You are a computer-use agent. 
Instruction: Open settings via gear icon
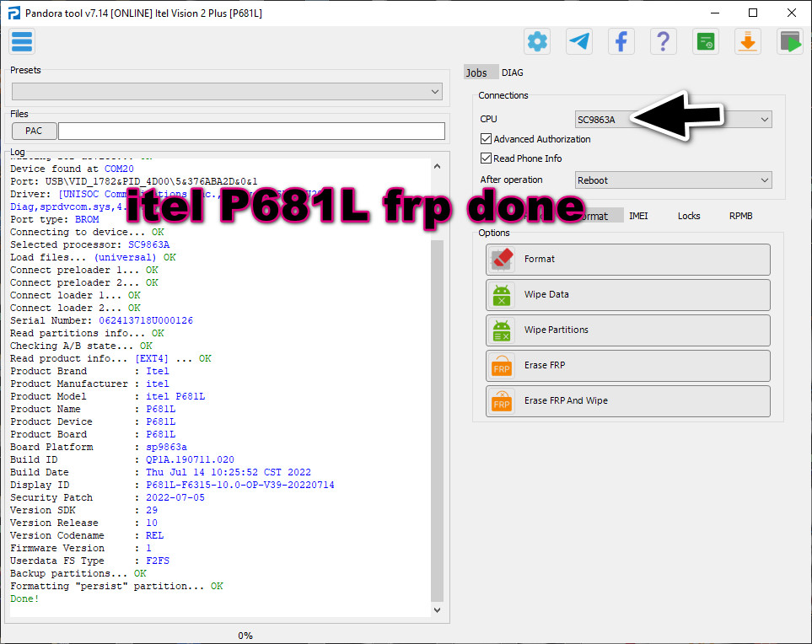click(x=537, y=41)
